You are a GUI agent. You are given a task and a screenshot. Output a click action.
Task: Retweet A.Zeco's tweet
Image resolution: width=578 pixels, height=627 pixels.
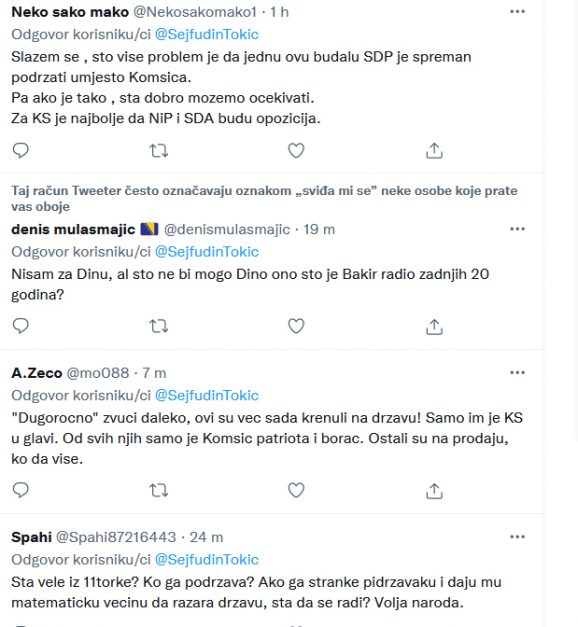pos(158,490)
